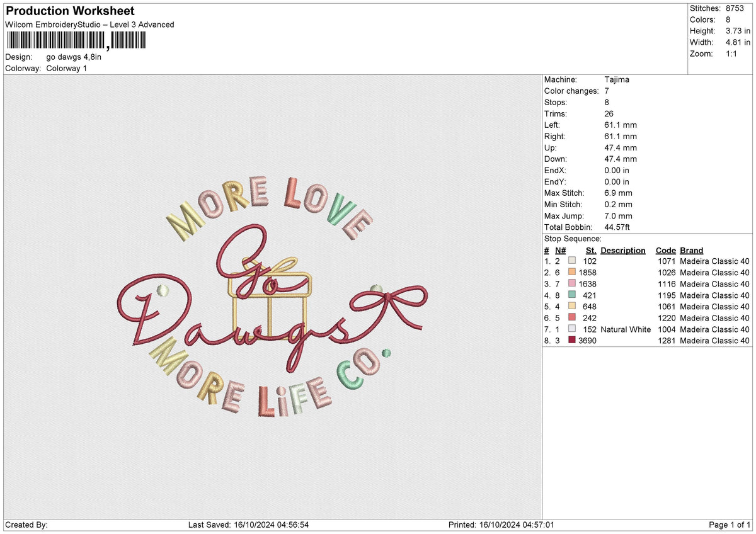Click the Stops value 8
Viewport: 756px width, 534px height.
click(x=606, y=103)
